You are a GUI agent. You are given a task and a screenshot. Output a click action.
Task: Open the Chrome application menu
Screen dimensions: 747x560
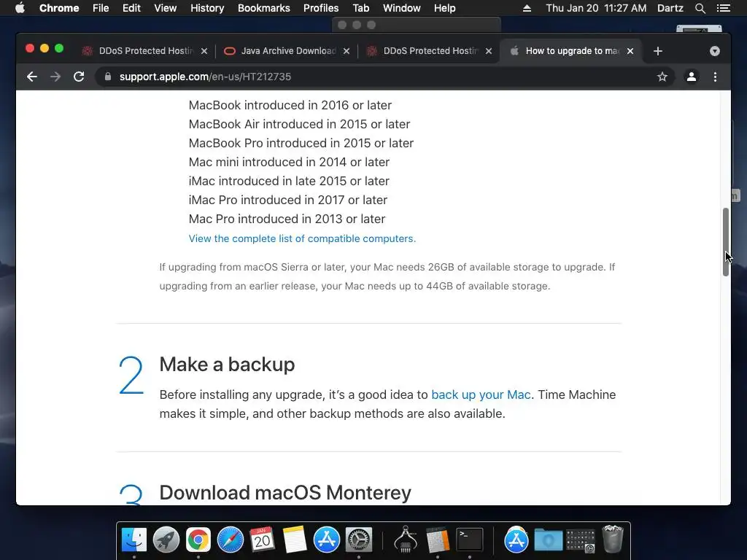click(x=59, y=8)
